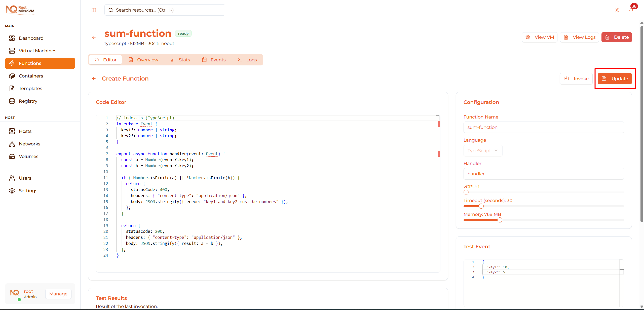The width and height of the screenshot is (644, 310).
Task: Click the Dashboard grid icon
Action: (x=12, y=38)
